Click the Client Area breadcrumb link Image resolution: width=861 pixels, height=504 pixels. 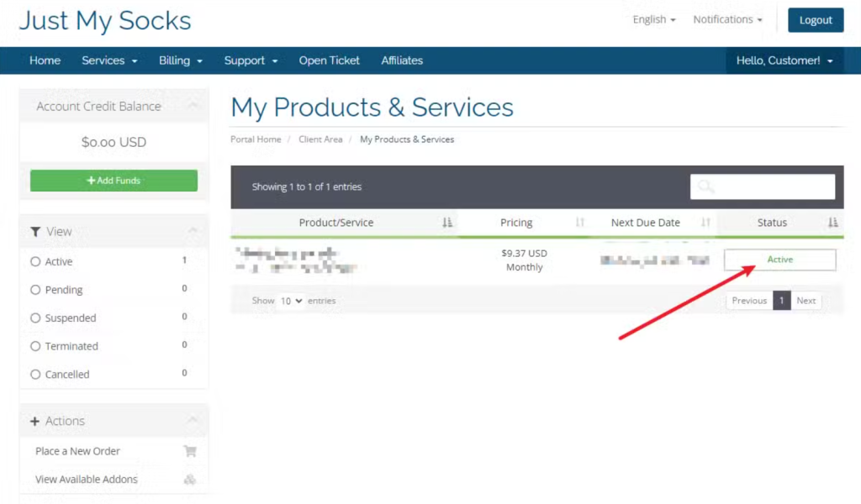coord(320,139)
